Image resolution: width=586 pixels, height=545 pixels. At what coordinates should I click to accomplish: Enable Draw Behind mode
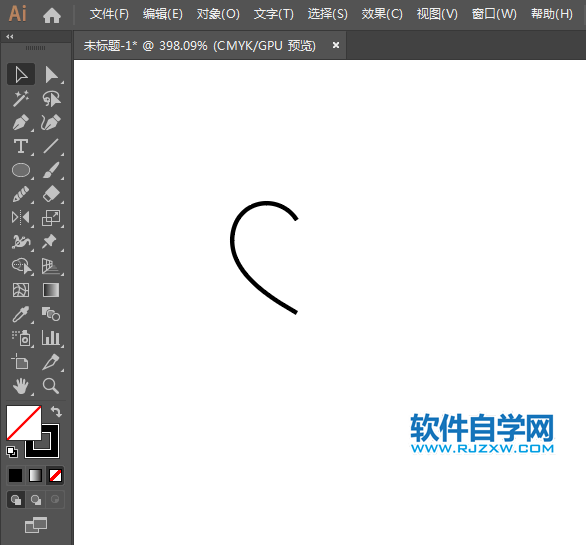click(36, 500)
